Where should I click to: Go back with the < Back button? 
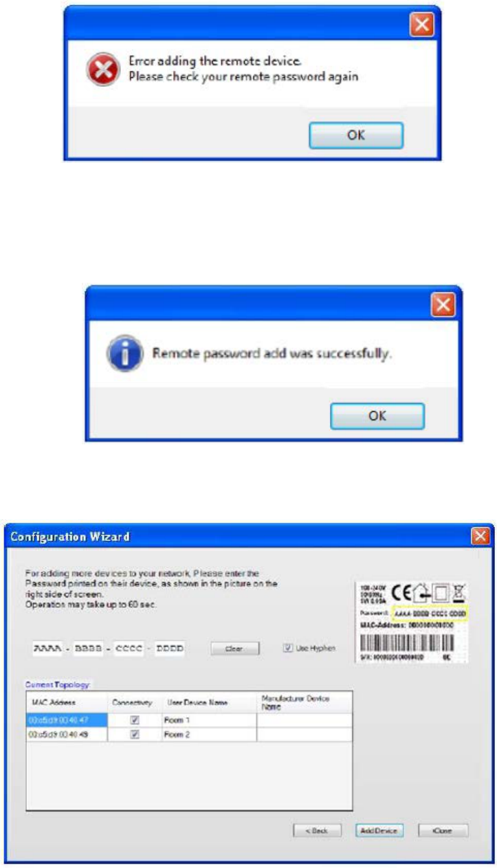point(316,830)
